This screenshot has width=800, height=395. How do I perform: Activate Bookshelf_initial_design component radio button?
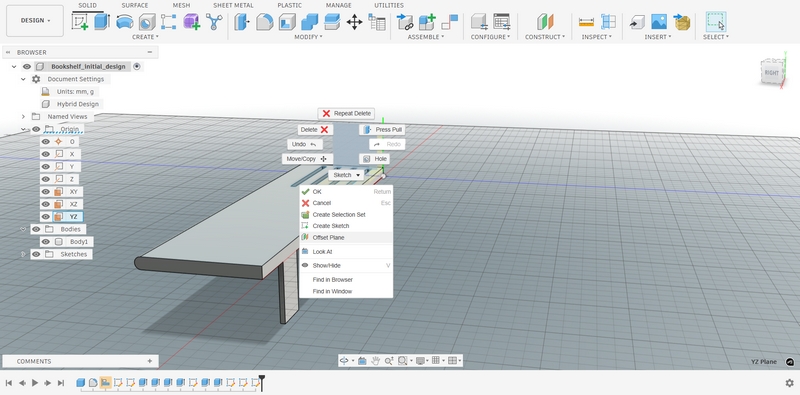point(137,66)
